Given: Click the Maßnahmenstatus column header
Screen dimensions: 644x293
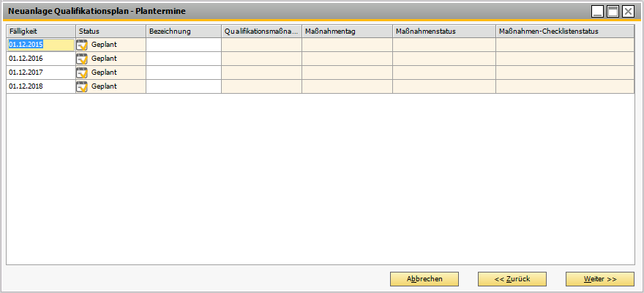Looking at the screenshot, I should point(443,31).
